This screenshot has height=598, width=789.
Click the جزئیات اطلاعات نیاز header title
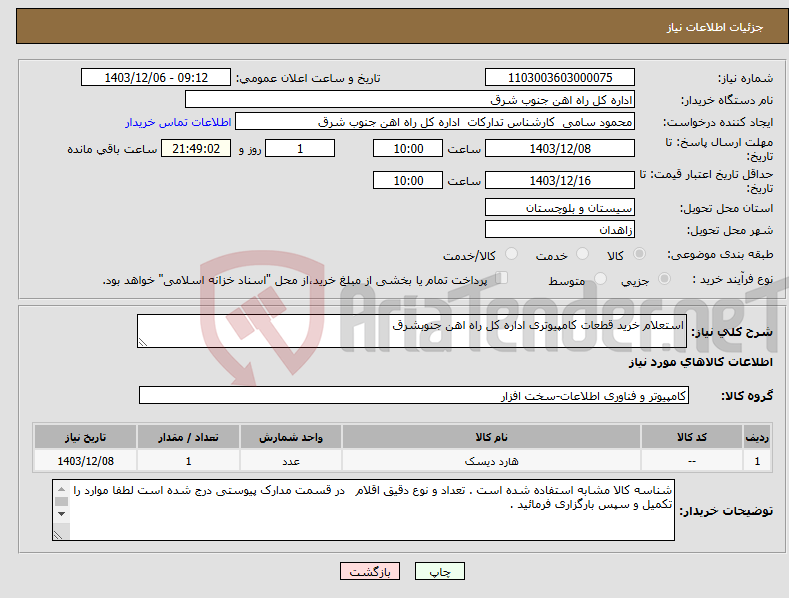tap(715, 27)
